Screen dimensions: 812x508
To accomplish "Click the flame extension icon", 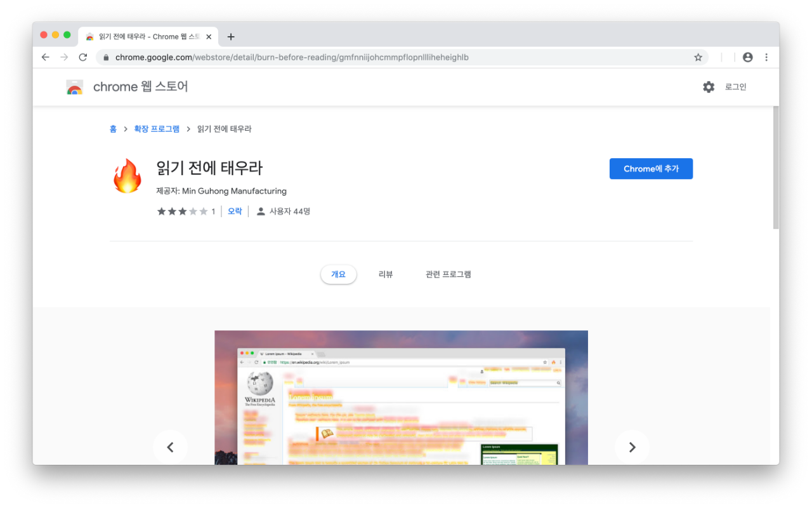I will coord(128,176).
